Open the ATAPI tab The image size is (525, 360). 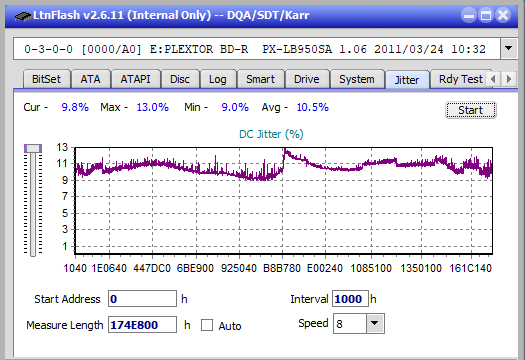[x=136, y=79]
